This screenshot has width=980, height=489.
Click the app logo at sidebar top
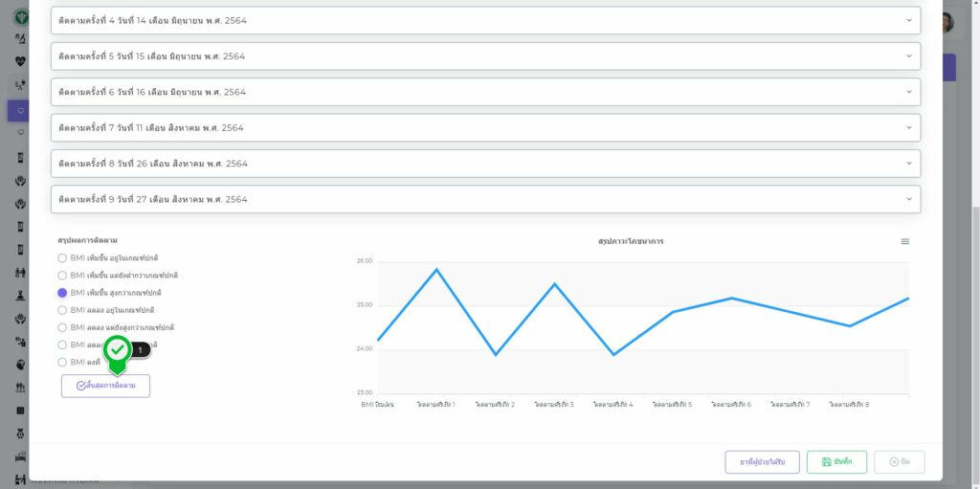[x=21, y=16]
